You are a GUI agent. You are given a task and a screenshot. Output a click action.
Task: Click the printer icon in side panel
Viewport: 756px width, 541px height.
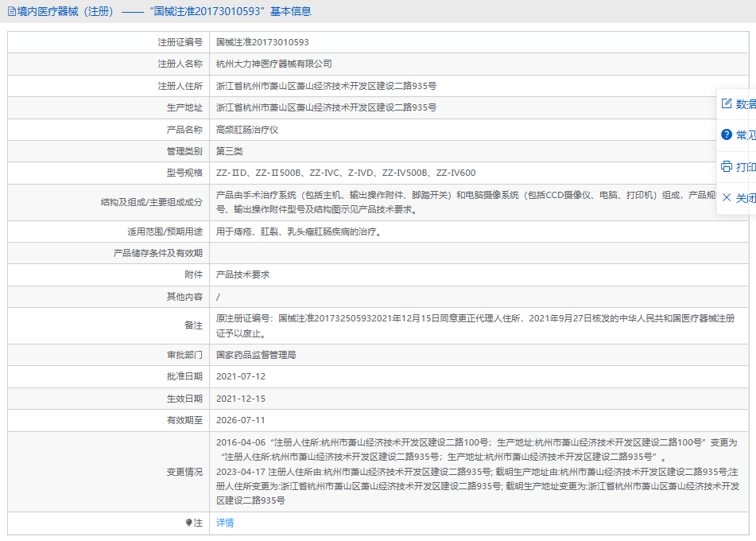pyautogui.click(x=726, y=166)
